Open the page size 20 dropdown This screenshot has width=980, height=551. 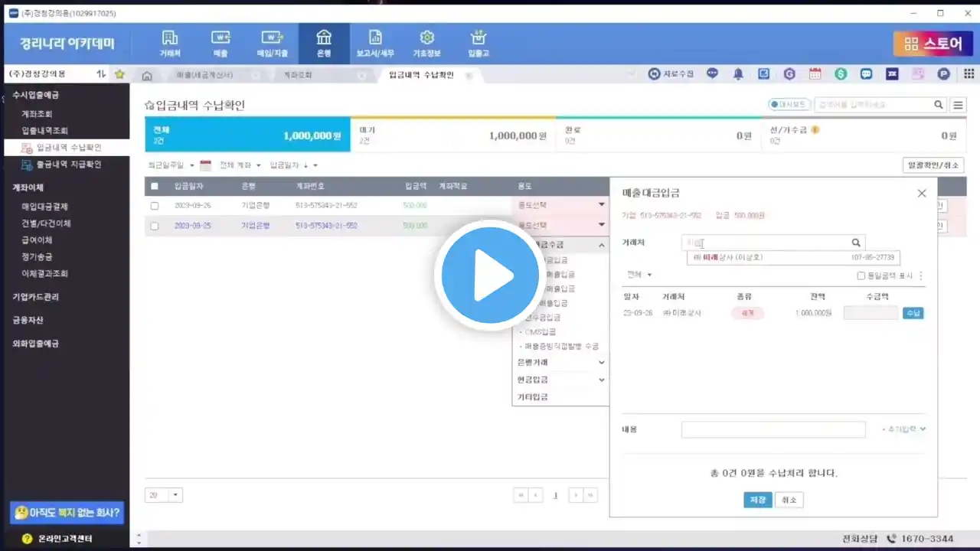coord(165,495)
